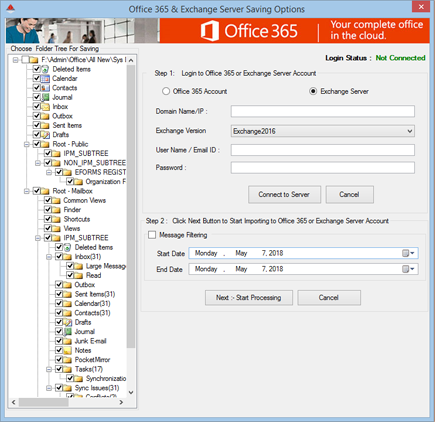The width and height of the screenshot is (435, 422).
Task: Collapse the Root - Public node
Action: (x=27, y=144)
